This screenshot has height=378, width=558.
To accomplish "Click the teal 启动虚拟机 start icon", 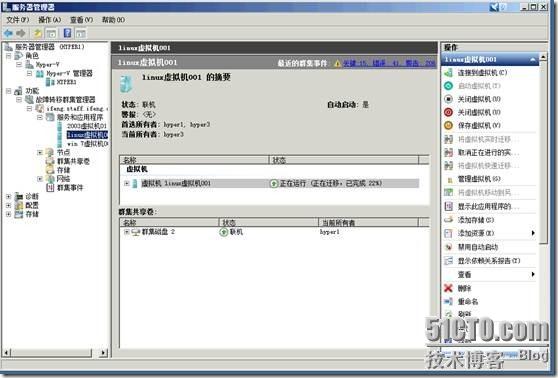I will pyautogui.click(x=448, y=86).
